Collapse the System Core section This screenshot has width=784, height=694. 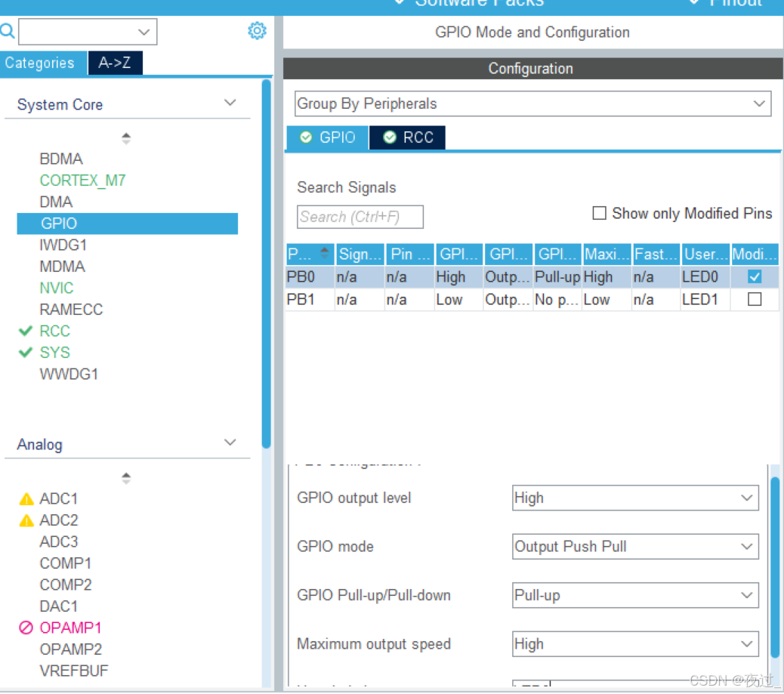(x=230, y=102)
